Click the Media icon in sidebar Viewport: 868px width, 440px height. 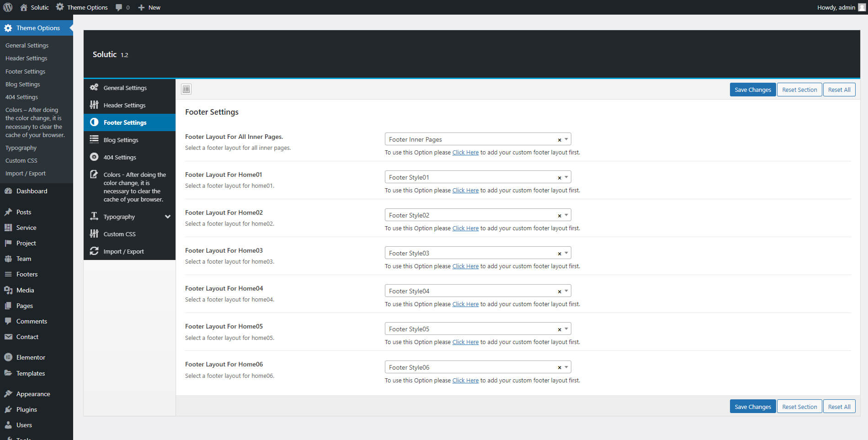(8, 290)
